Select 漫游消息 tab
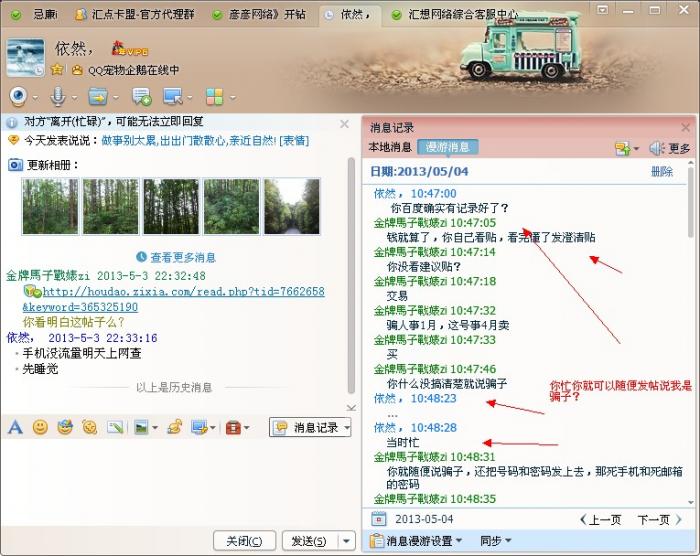The width and height of the screenshot is (700, 556). pyautogui.click(x=448, y=147)
